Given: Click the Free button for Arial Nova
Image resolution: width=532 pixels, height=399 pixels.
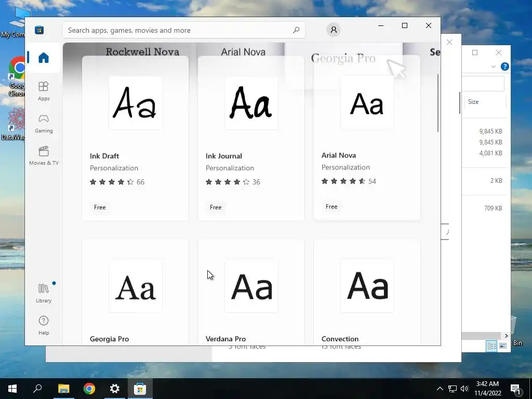Looking at the screenshot, I should [x=331, y=207].
